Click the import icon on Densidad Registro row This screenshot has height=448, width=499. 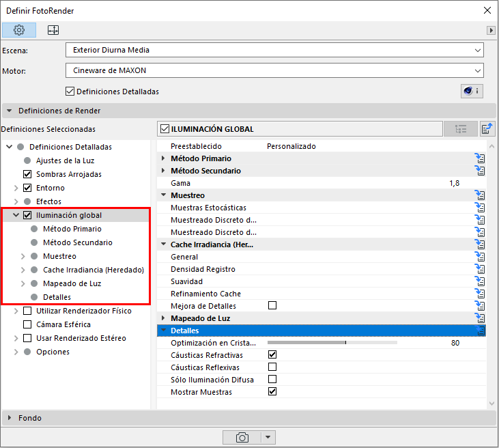(480, 269)
